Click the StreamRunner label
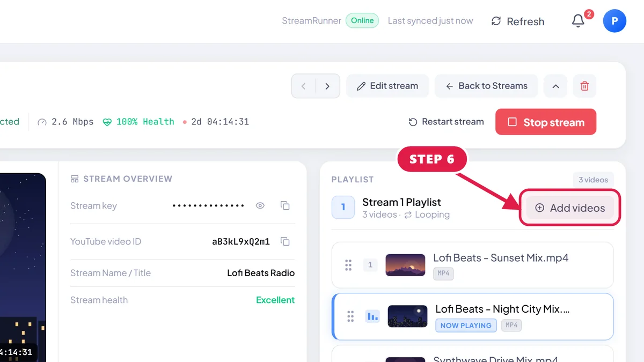Viewport: 644px width, 362px height. point(312,21)
